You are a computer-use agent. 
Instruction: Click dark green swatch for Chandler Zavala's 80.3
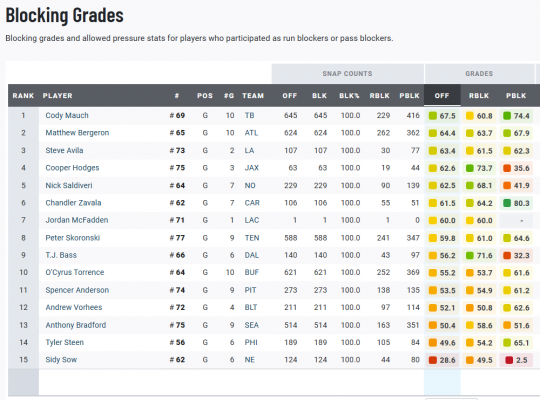click(507, 203)
